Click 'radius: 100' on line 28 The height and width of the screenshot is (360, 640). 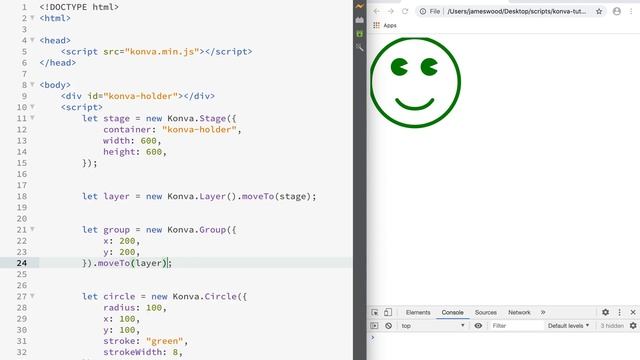132,307
